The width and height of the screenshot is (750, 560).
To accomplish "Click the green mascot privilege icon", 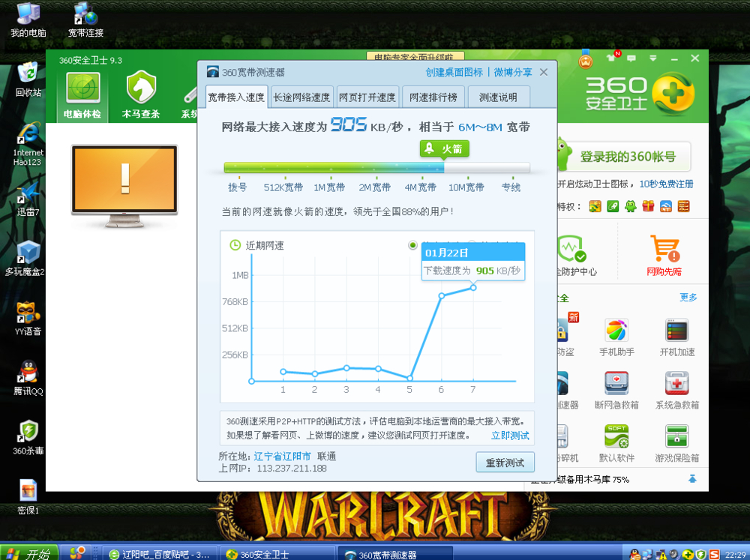I will pyautogui.click(x=631, y=206).
